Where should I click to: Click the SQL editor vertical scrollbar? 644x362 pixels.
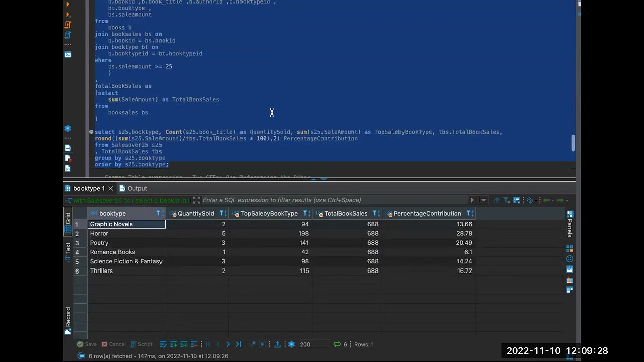(x=573, y=143)
